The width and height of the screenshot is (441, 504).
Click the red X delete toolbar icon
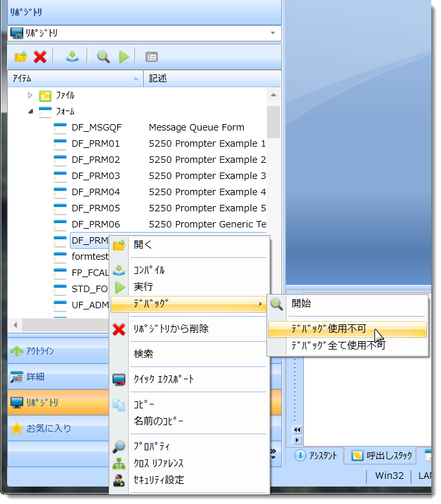tap(40, 58)
